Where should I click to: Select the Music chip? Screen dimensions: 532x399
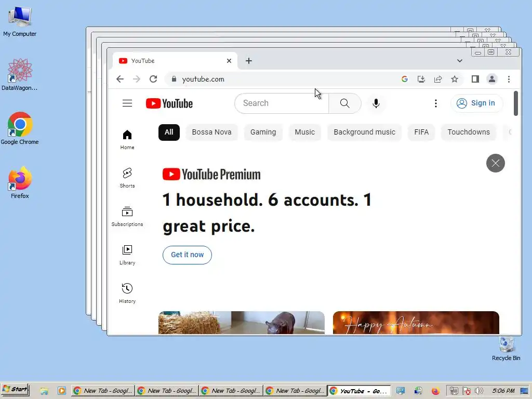[304, 132]
